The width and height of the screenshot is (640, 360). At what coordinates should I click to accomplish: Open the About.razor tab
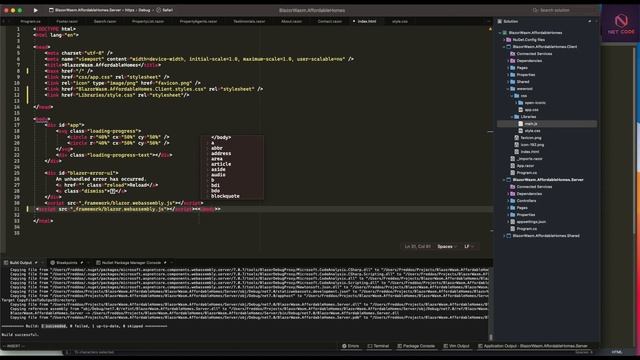pyautogui.click(x=291, y=22)
